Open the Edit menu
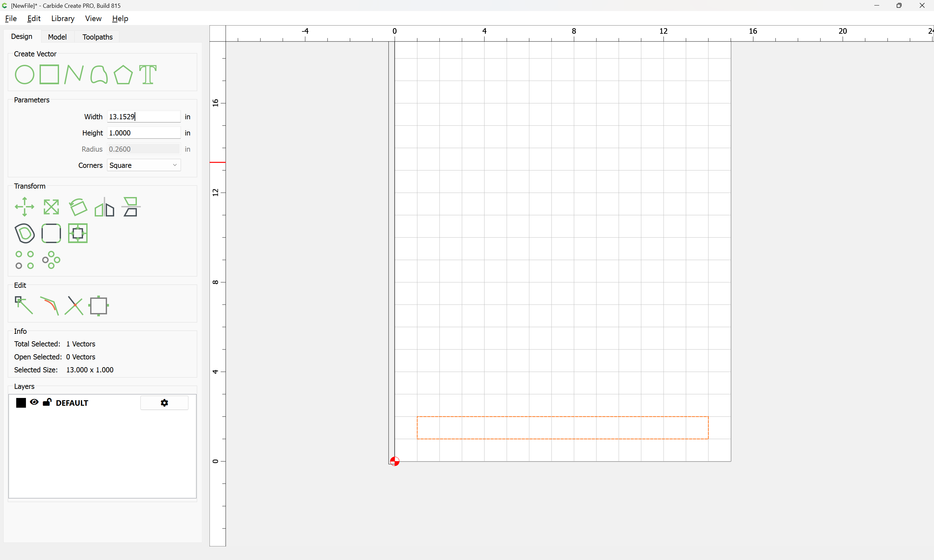The height and width of the screenshot is (560, 934). (34, 18)
